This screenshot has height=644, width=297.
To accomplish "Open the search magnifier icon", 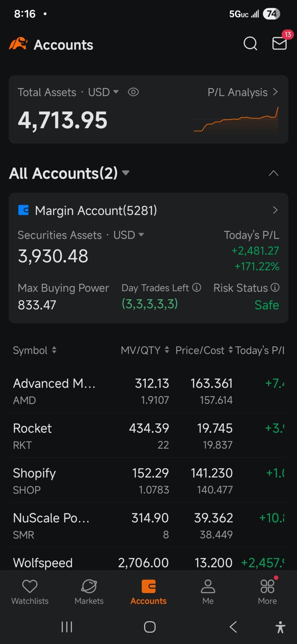I will pos(250,44).
